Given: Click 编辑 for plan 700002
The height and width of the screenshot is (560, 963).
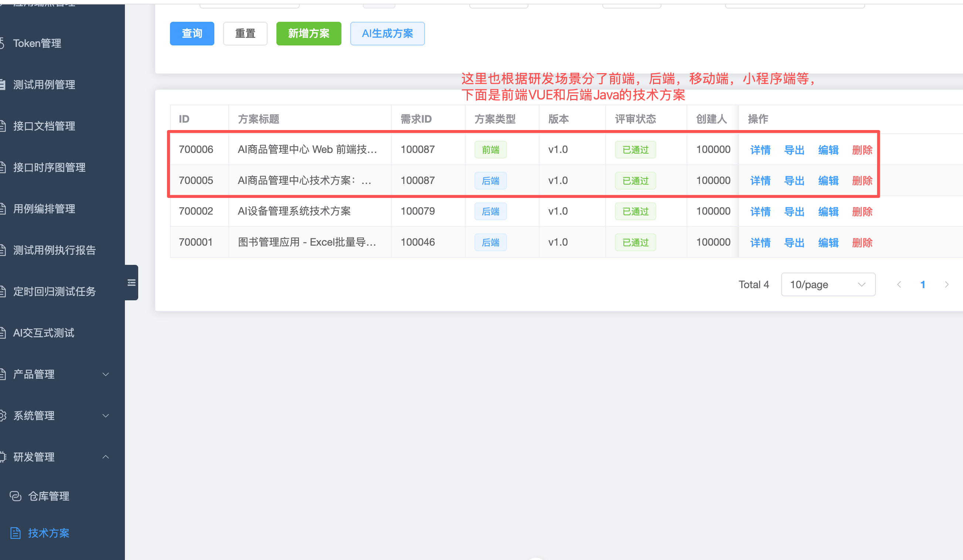Looking at the screenshot, I should point(828,212).
